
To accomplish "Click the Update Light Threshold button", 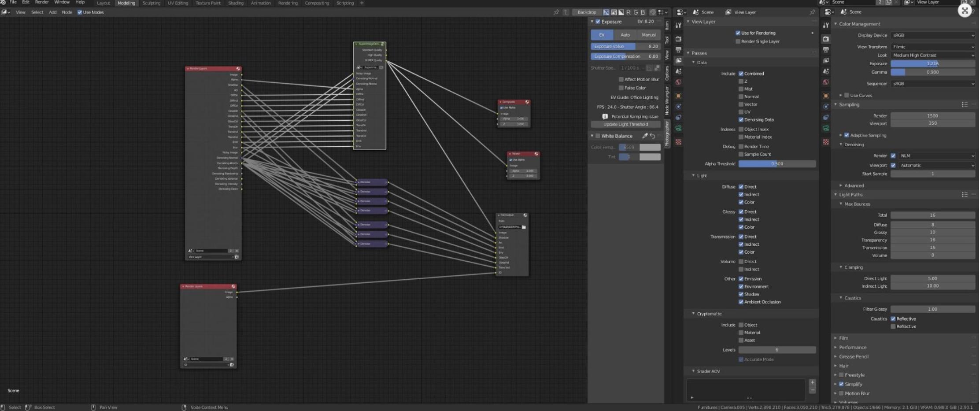I will tap(625, 125).
